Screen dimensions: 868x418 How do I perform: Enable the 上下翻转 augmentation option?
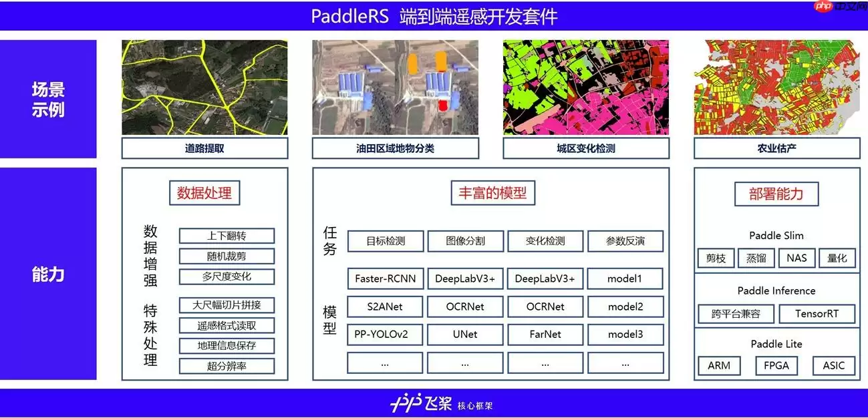(225, 235)
